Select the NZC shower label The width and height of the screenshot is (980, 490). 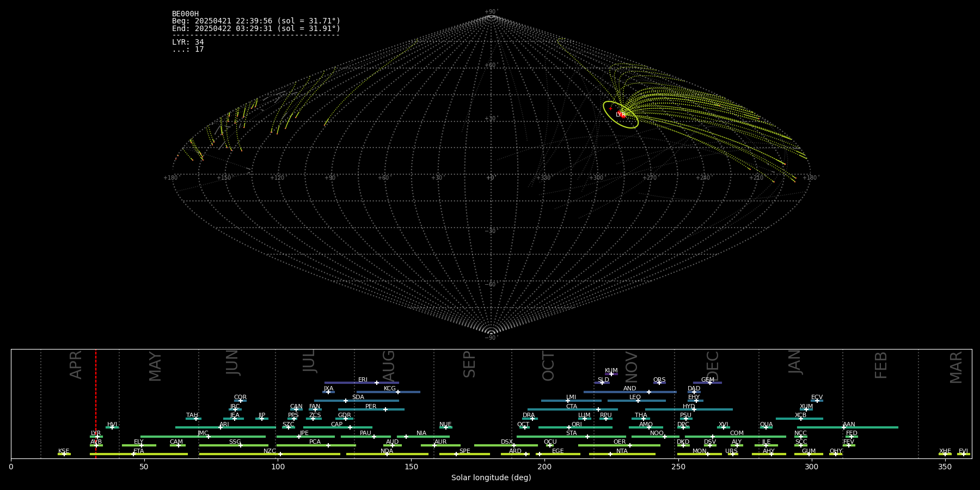269,451
